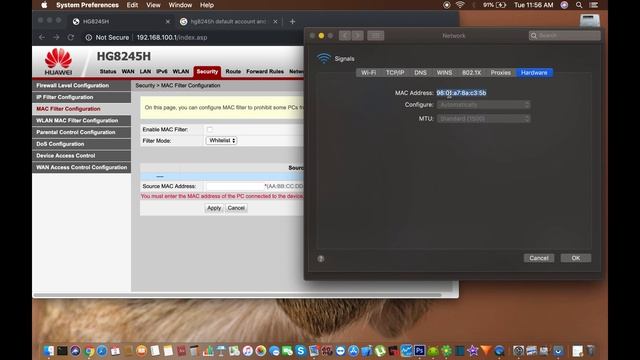Open Photos app in the Dock
This screenshot has width=640, height=360.
[x=261, y=350]
